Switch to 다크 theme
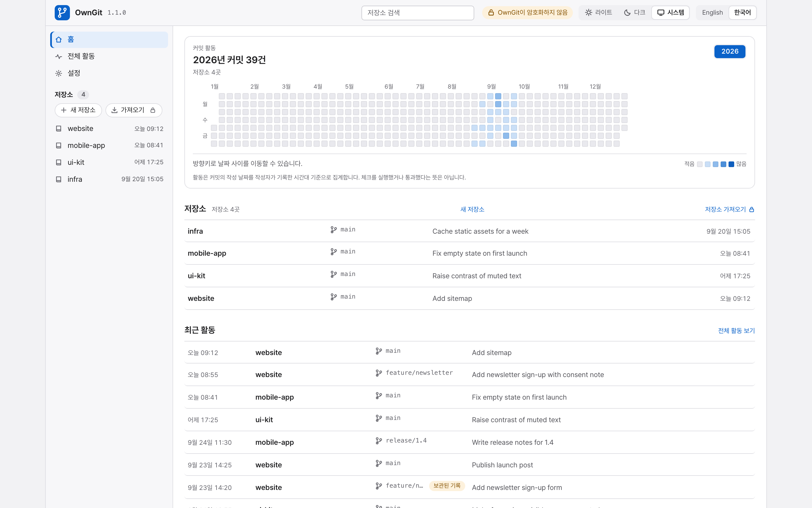This screenshot has width=812, height=508. tap(634, 13)
